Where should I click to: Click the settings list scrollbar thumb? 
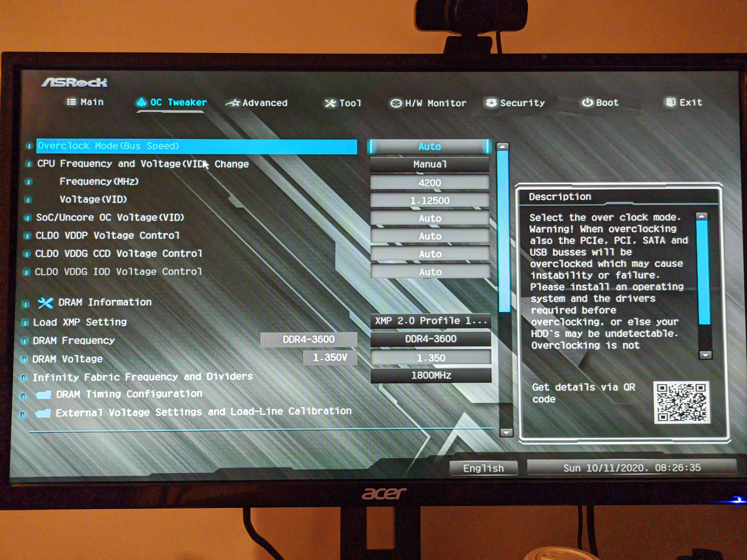(x=504, y=232)
